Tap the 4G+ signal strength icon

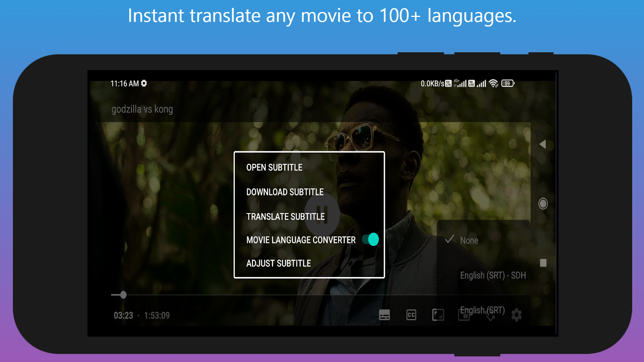(x=460, y=83)
